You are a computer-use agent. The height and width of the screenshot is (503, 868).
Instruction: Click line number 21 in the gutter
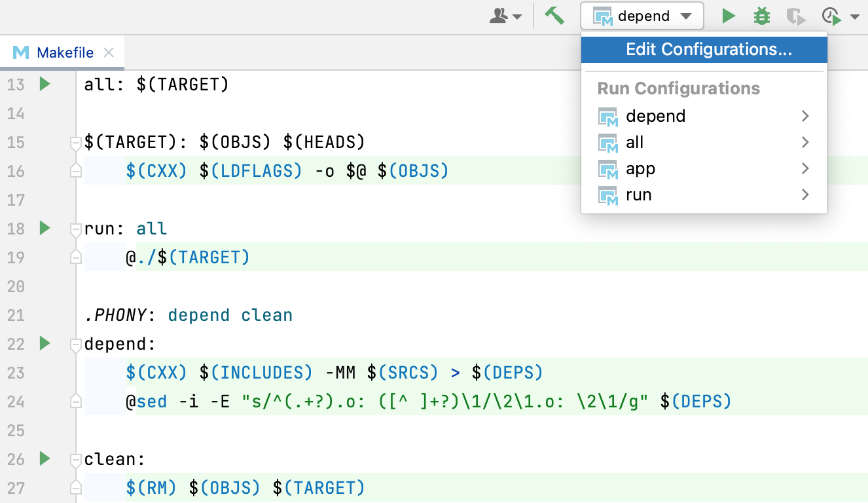[x=16, y=315]
